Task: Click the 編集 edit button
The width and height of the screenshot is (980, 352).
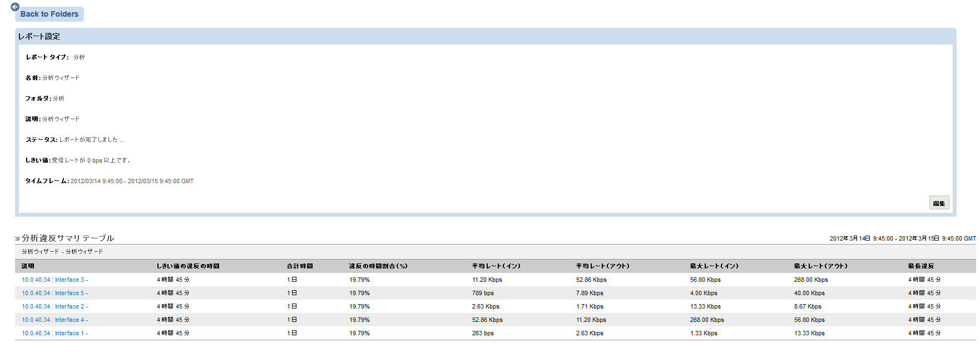Action: (939, 203)
